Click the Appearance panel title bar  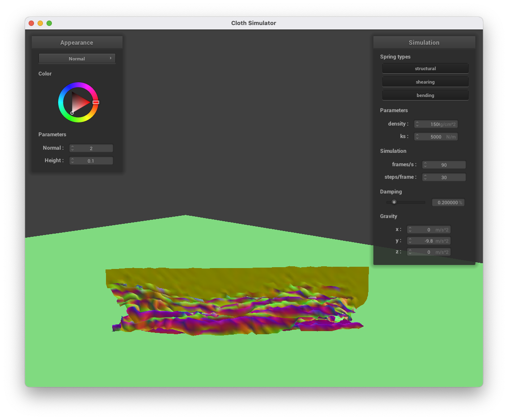pyautogui.click(x=77, y=43)
